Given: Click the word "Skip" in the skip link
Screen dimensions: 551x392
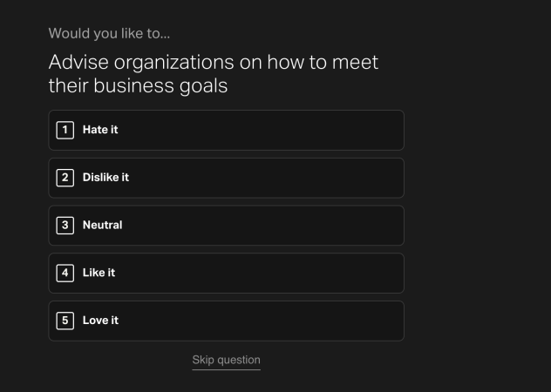Looking at the screenshot, I should point(202,360).
